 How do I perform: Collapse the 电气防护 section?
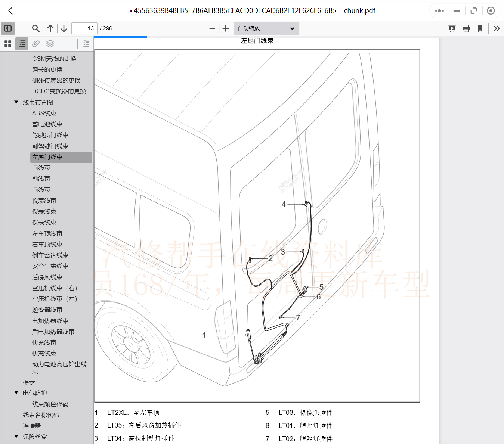16,393
